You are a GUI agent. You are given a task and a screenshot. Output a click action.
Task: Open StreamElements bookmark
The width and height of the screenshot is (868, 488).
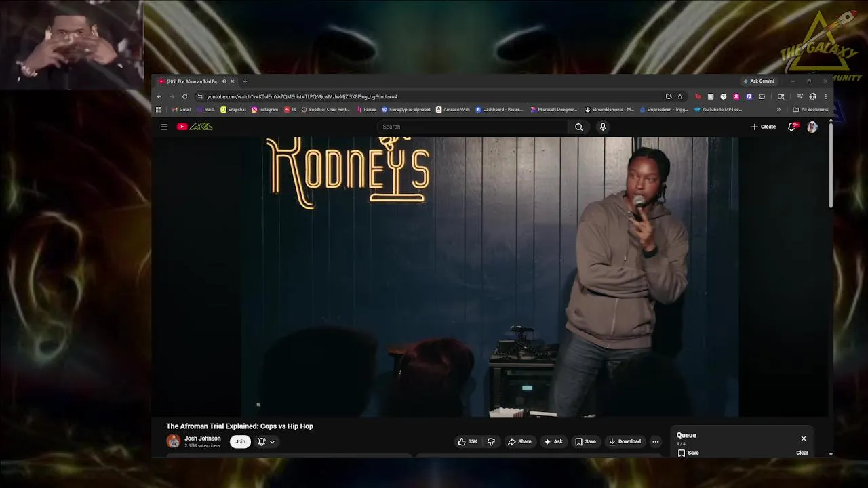point(609,109)
